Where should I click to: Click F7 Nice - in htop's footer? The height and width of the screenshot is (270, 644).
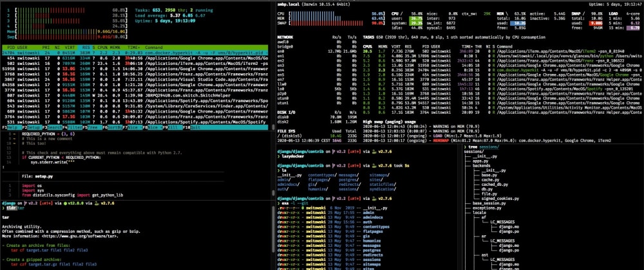pos(132,128)
